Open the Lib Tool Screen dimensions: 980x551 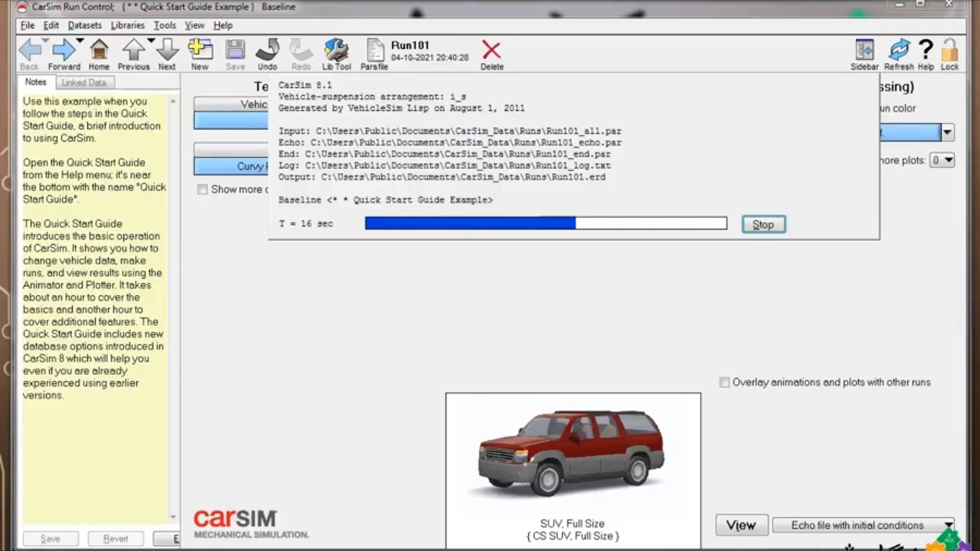[336, 52]
